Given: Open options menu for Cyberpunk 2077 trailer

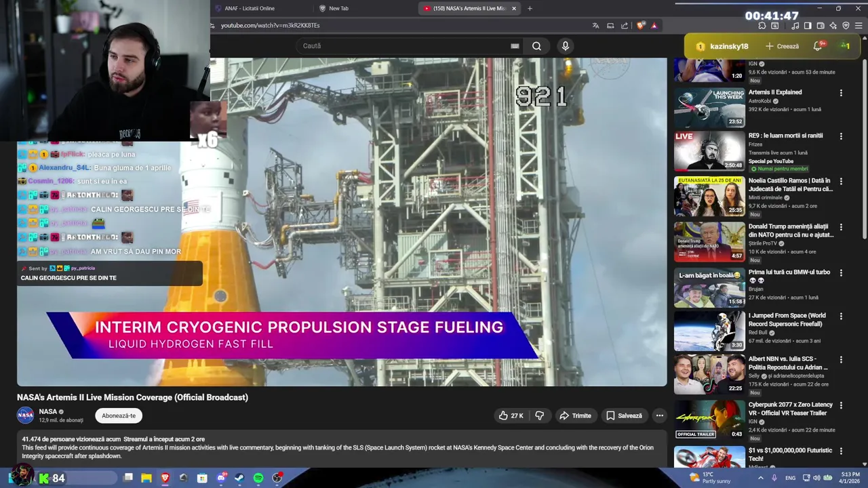Looking at the screenshot, I should coord(841,405).
